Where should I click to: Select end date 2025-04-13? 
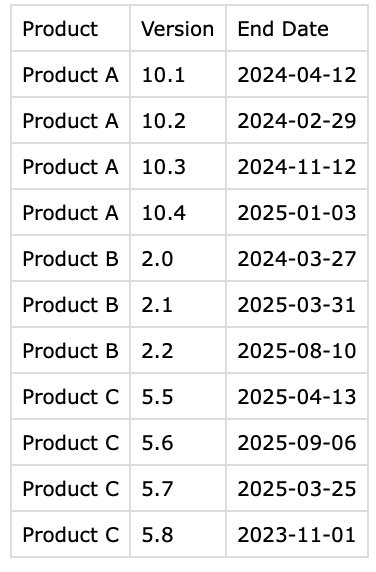pos(297,397)
